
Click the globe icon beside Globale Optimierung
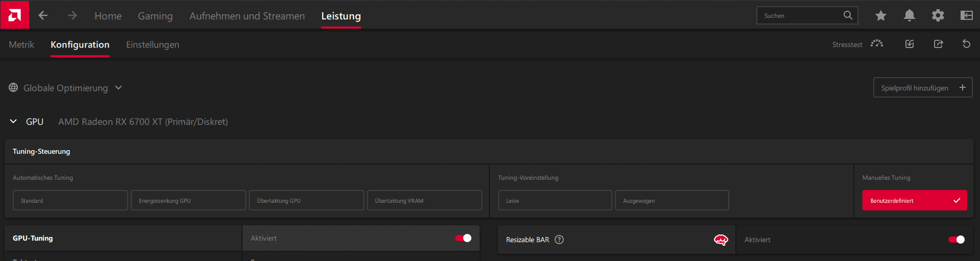click(13, 88)
